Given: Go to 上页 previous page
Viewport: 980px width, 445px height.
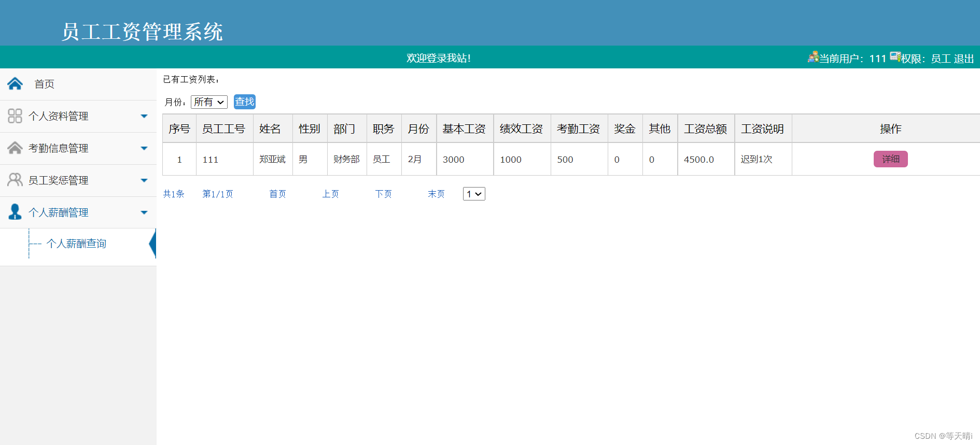Looking at the screenshot, I should click(x=330, y=194).
